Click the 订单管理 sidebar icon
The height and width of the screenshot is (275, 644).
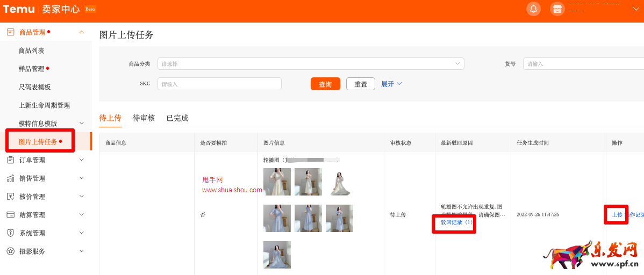[x=10, y=160]
